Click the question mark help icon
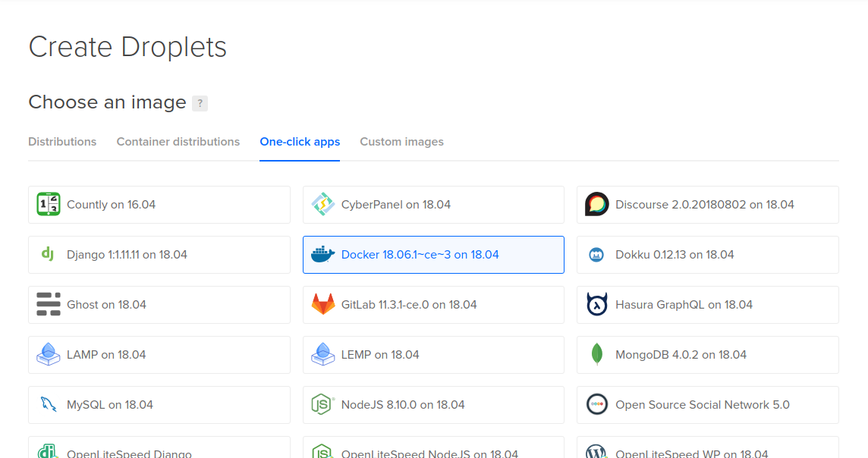The height and width of the screenshot is (458, 868). click(200, 103)
